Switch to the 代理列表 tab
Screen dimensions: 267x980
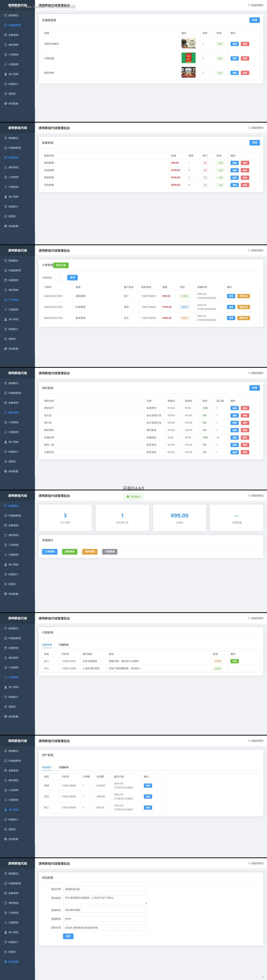(64, 645)
